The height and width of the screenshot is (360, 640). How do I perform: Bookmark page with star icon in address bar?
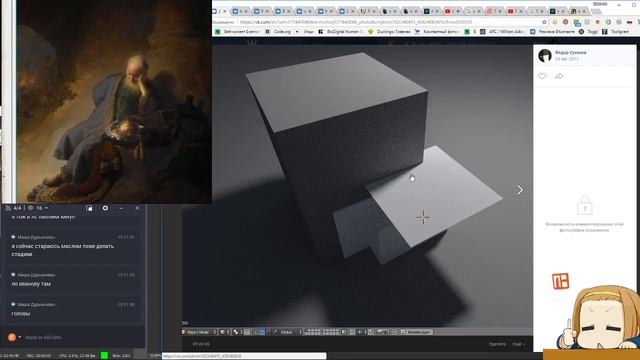pos(544,22)
